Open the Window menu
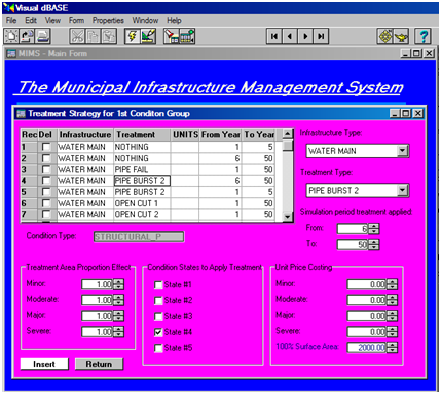Screen dimensions: 443x394 (145, 21)
